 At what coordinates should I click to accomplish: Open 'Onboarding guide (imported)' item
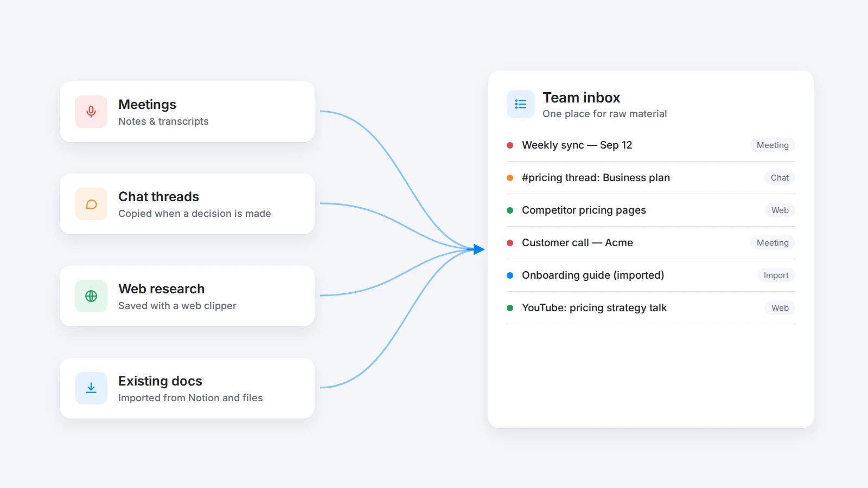(651, 275)
